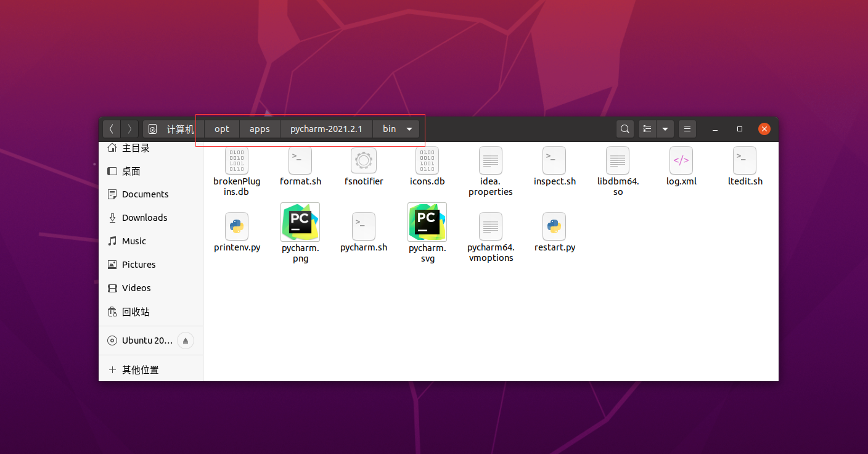868x454 pixels.
Task: Select the format.sh script icon
Action: click(300, 160)
